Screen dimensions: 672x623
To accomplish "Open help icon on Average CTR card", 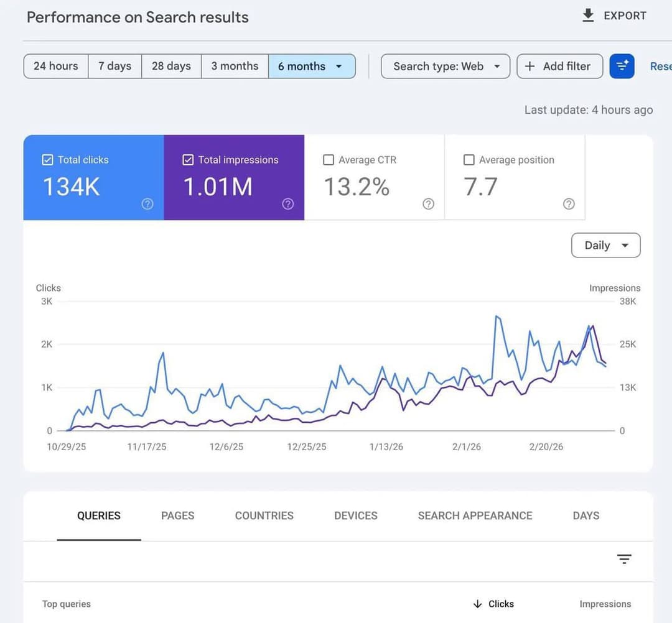I will tap(428, 204).
